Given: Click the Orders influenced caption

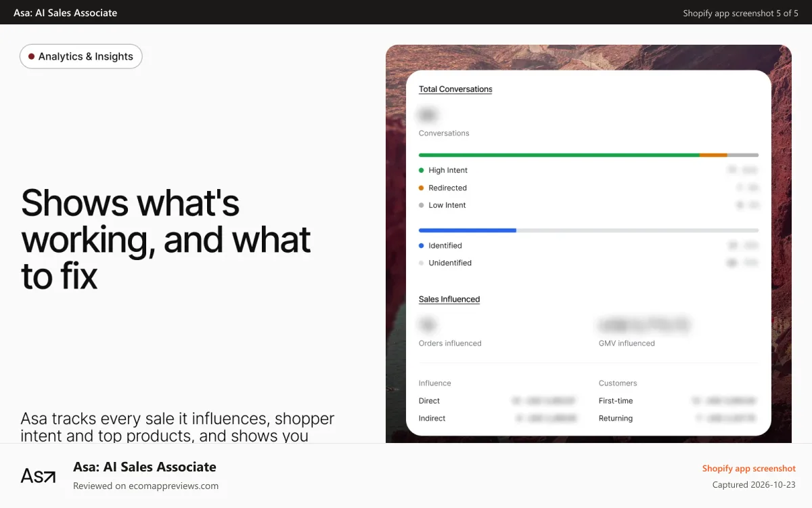Looking at the screenshot, I should 450,343.
